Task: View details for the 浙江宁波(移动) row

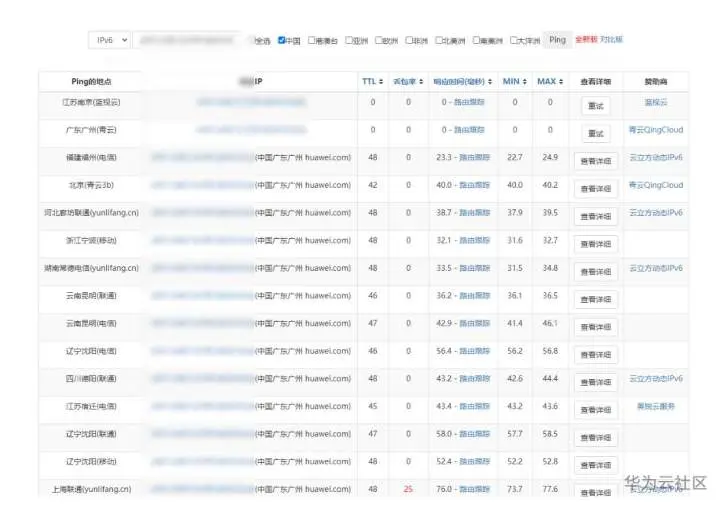Action: tap(596, 244)
